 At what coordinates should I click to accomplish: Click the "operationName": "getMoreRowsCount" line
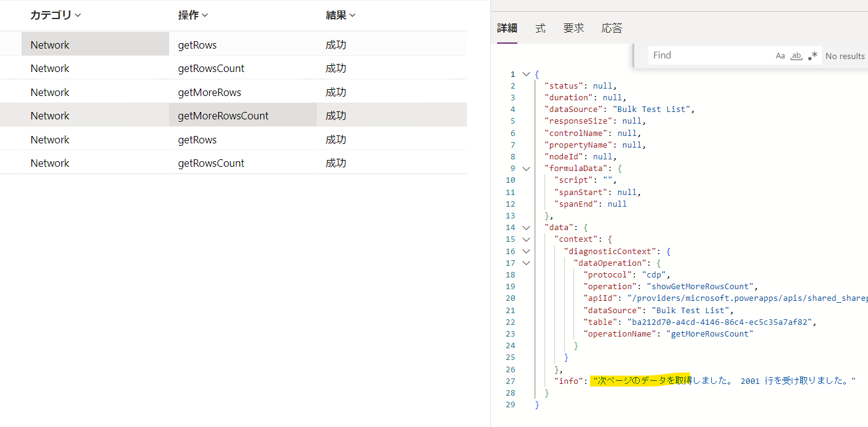click(668, 334)
